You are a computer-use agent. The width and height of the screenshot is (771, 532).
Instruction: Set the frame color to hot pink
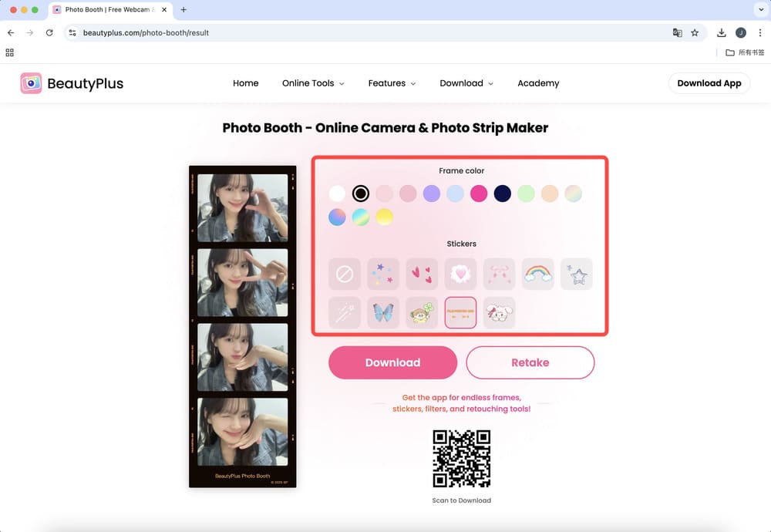pos(479,194)
